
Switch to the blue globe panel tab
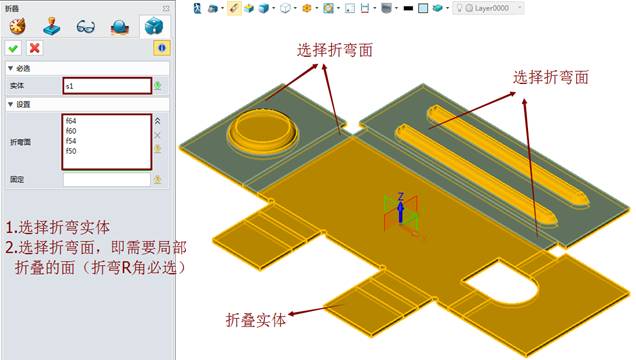pyautogui.click(x=120, y=27)
